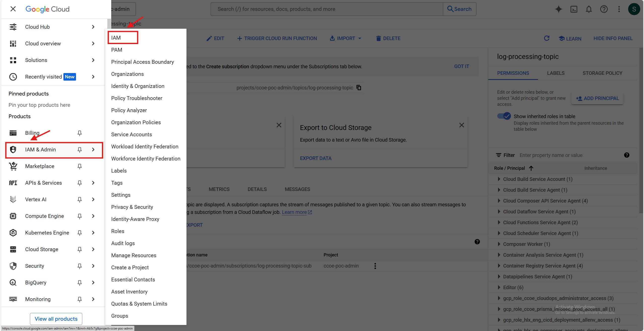Pin Billing product with pin icon
Viewport: 644px width, 331px height.
click(80, 133)
